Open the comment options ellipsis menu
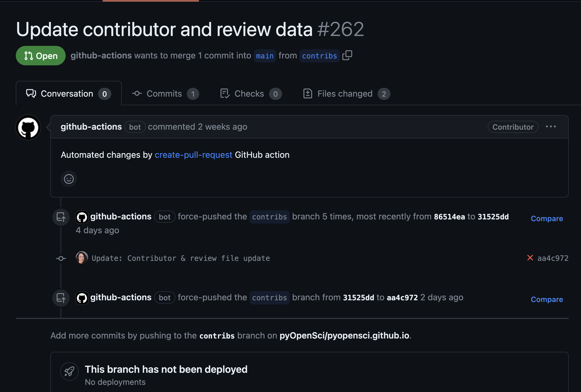 (551, 126)
